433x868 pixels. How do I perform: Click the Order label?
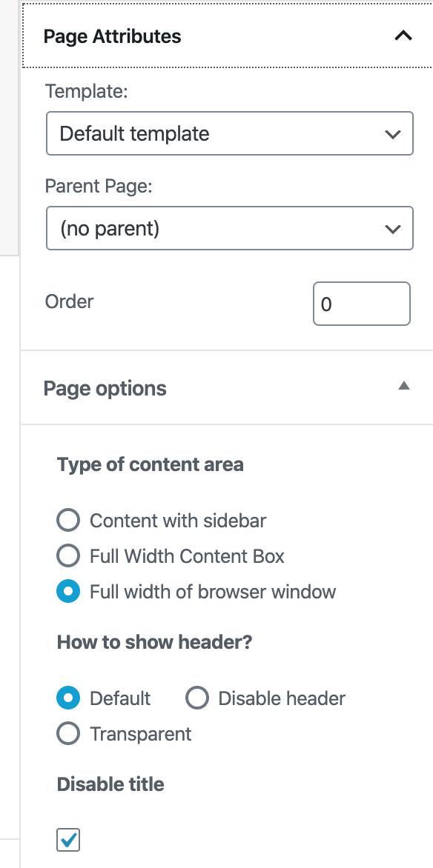69,301
